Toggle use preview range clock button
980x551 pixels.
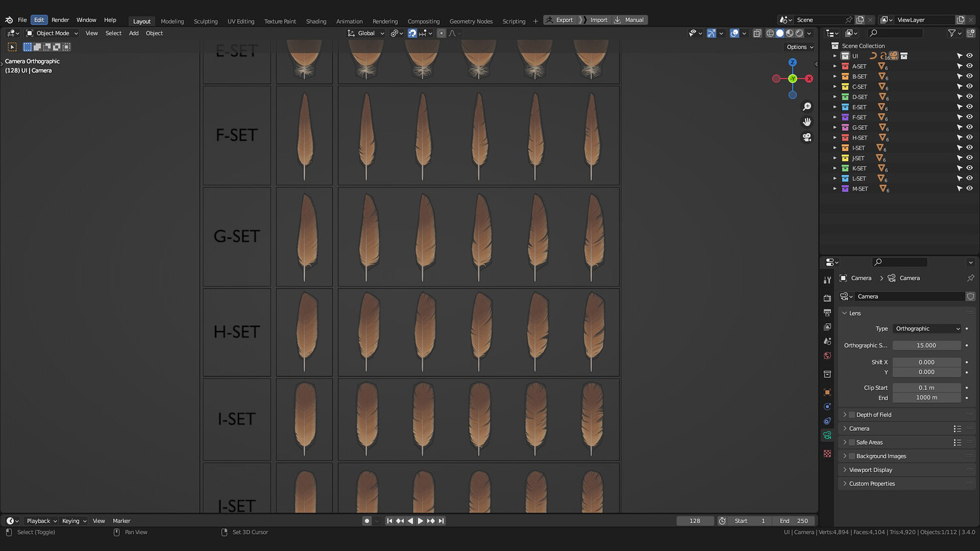point(722,521)
